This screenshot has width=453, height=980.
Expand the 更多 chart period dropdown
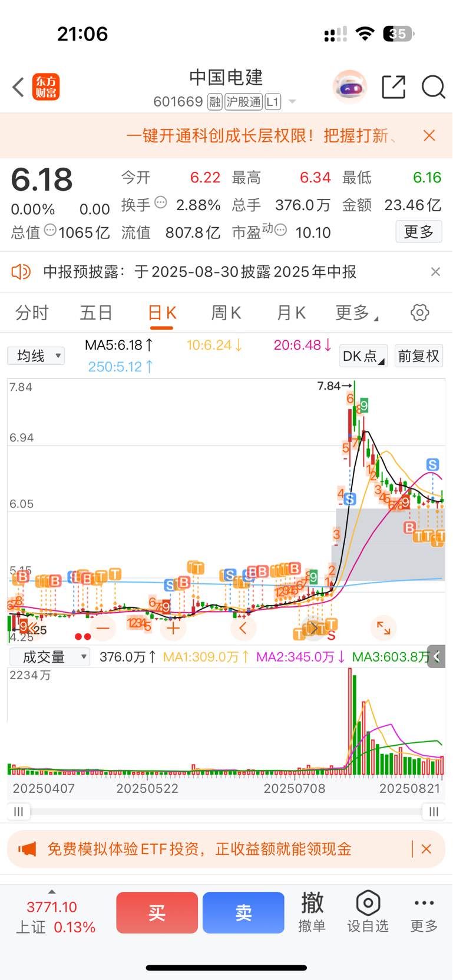coord(357,313)
